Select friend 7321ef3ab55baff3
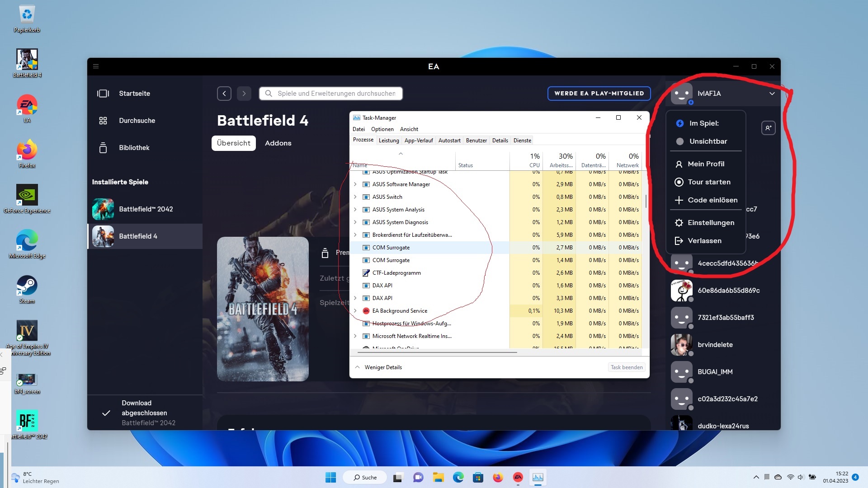Viewport: 868px width, 488px height. click(723, 318)
